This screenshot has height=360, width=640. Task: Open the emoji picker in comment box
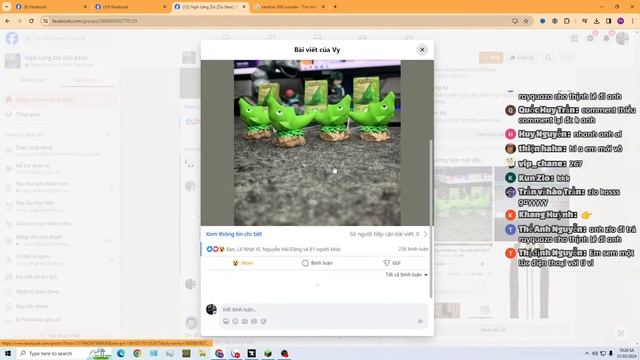[x=235, y=322]
